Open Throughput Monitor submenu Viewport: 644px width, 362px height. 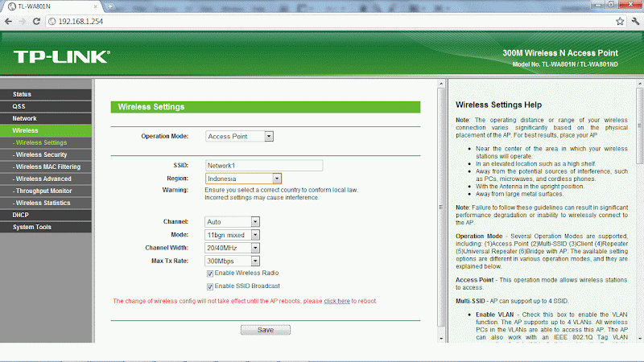point(46,191)
